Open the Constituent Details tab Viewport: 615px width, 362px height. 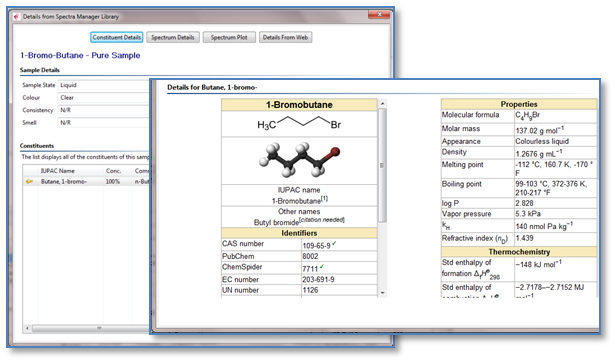click(x=116, y=37)
